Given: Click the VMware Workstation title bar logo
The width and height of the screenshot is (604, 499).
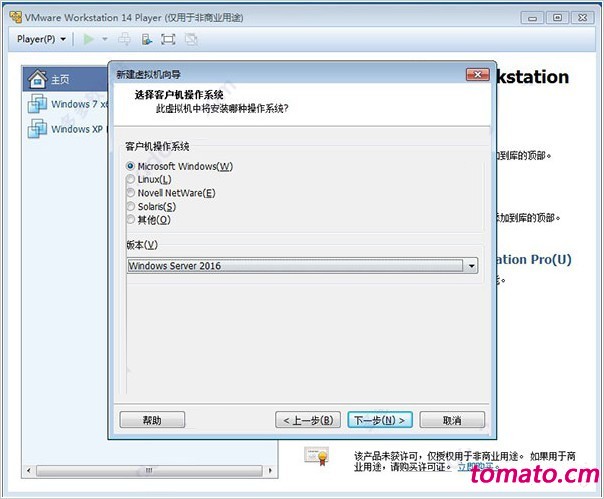Looking at the screenshot, I should click(16, 17).
